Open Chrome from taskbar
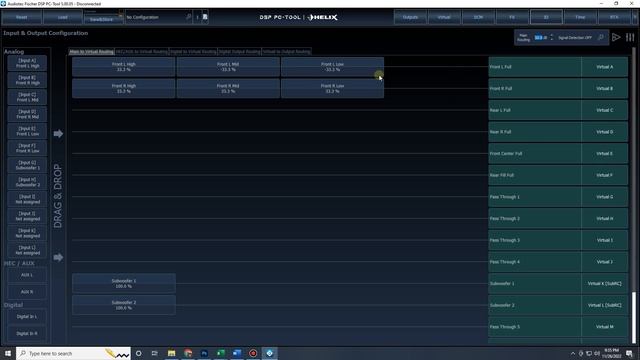Image resolution: width=640 pixels, height=360 pixels. pyautogui.click(x=188, y=353)
